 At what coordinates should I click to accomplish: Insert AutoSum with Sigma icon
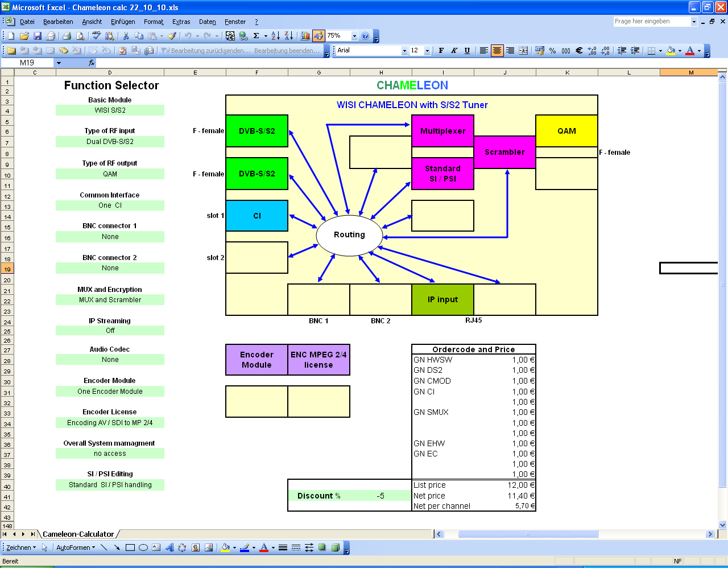click(257, 36)
